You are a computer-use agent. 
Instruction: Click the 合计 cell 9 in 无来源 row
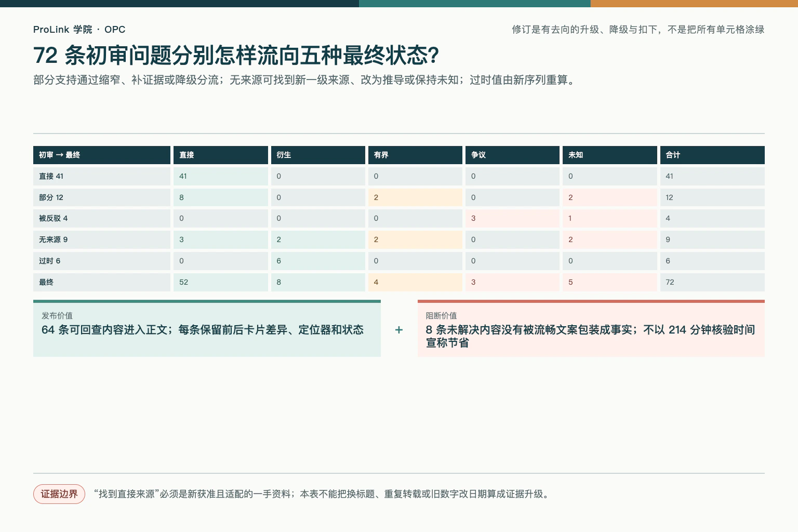tap(712, 240)
